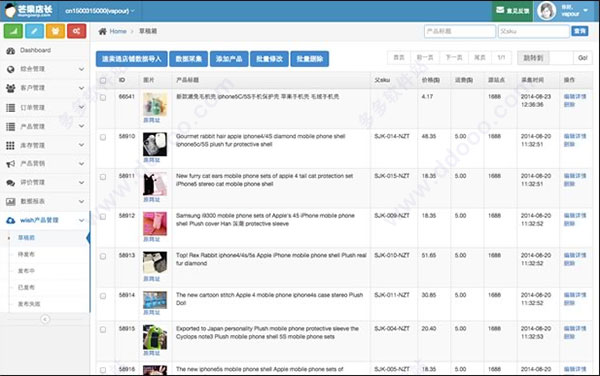Open thumbnail of product 58912 pink case

155,224
